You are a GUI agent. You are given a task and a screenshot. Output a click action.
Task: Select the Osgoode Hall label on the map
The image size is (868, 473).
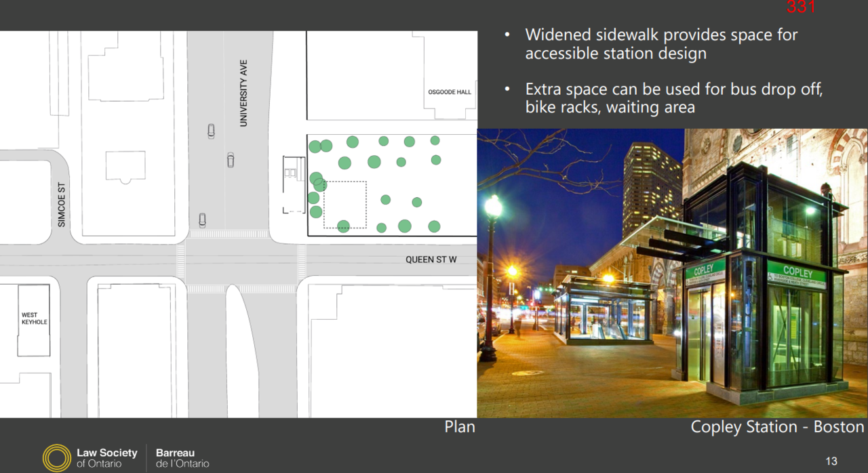coord(450,92)
